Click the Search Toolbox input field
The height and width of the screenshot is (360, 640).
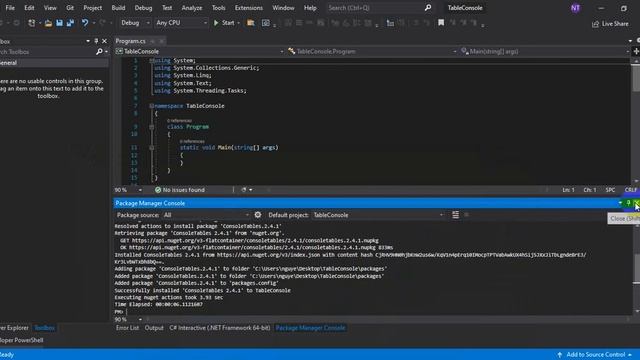pyautogui.click(x=46, y=52)
